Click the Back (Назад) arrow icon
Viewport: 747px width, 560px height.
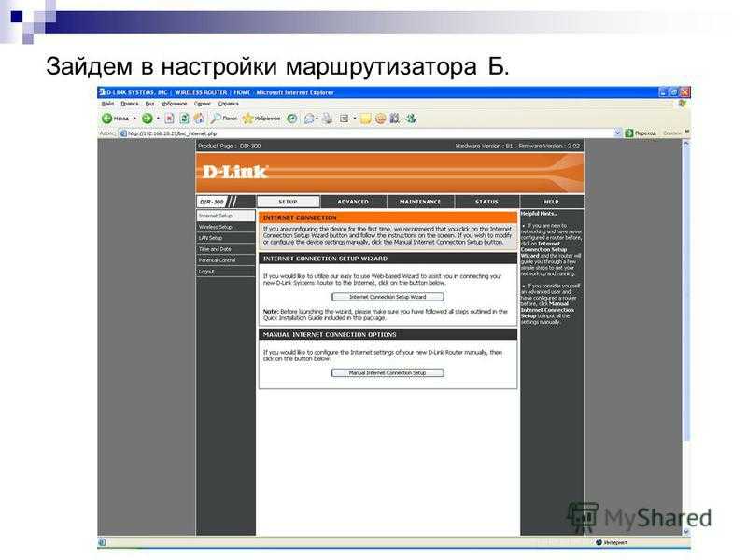point(106,119)
